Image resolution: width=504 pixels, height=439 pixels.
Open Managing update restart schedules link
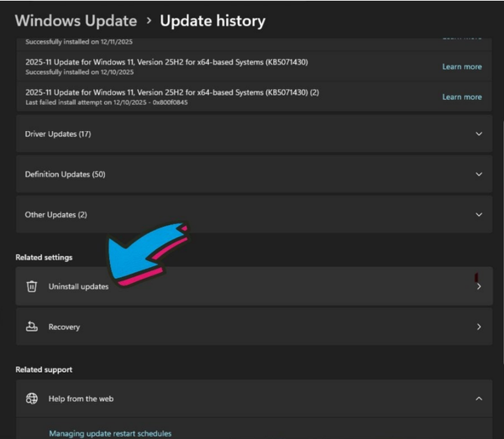110,433
